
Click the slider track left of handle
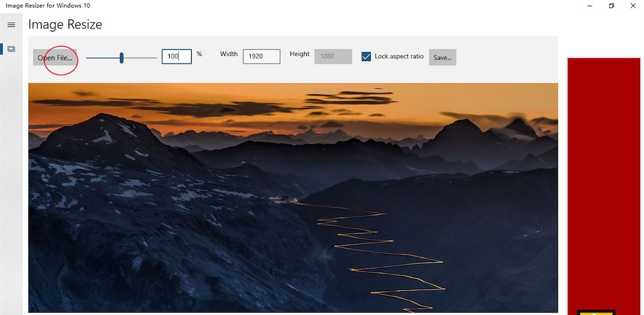point(103,58)
